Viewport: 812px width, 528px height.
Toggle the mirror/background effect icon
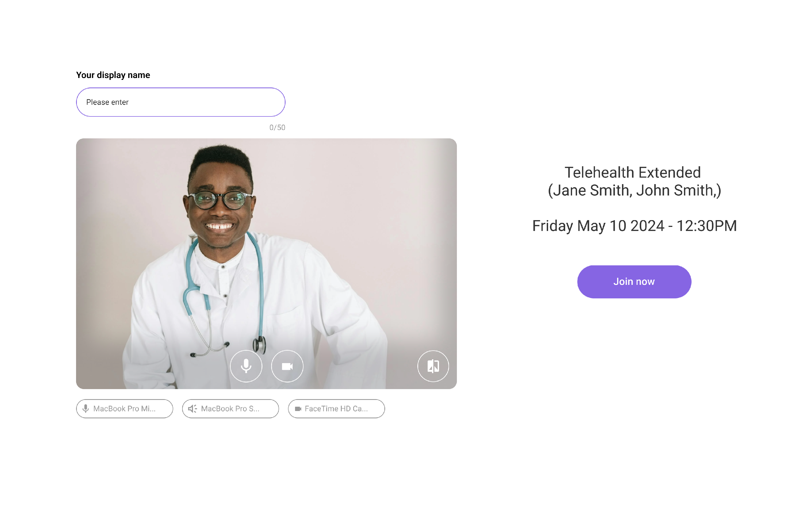point(433,366)
